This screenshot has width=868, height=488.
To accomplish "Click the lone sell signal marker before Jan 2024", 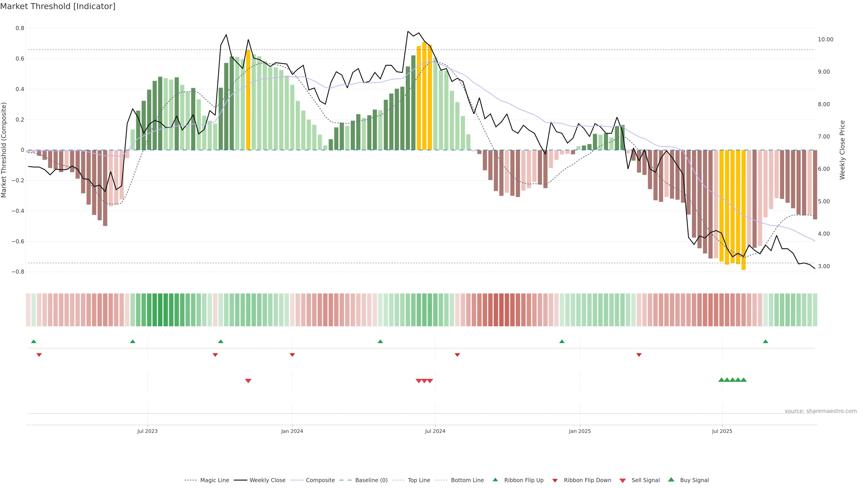I will 248,381.
